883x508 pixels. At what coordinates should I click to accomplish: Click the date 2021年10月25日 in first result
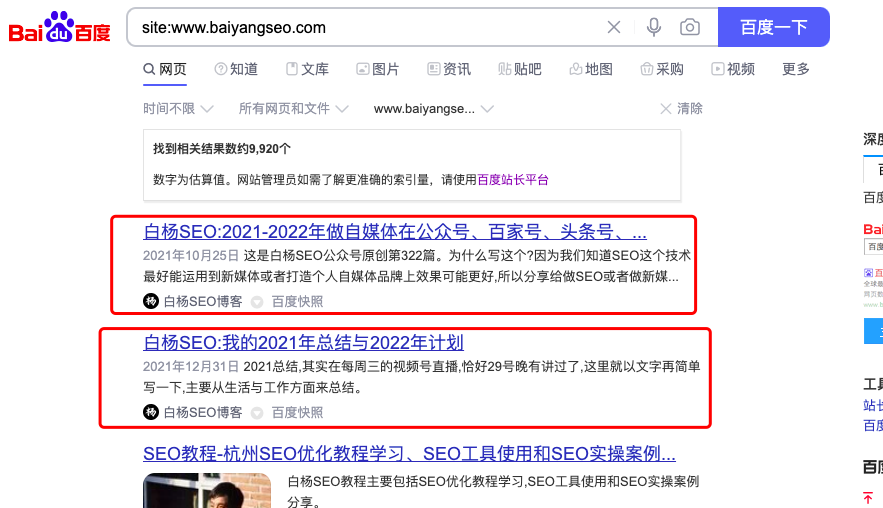click(x=191, y=256)
